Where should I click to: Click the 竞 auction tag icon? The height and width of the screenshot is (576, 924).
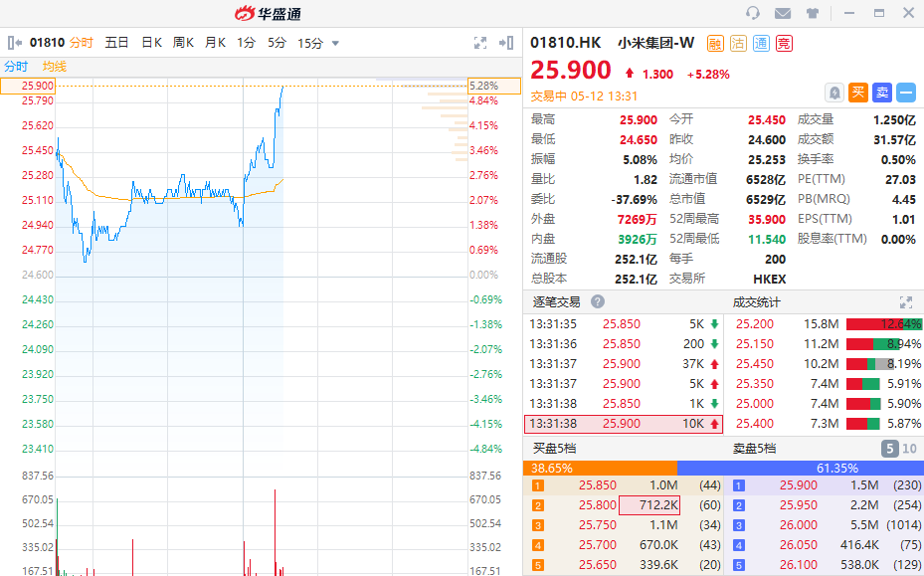pyautogui.click(x=784, y=43)
